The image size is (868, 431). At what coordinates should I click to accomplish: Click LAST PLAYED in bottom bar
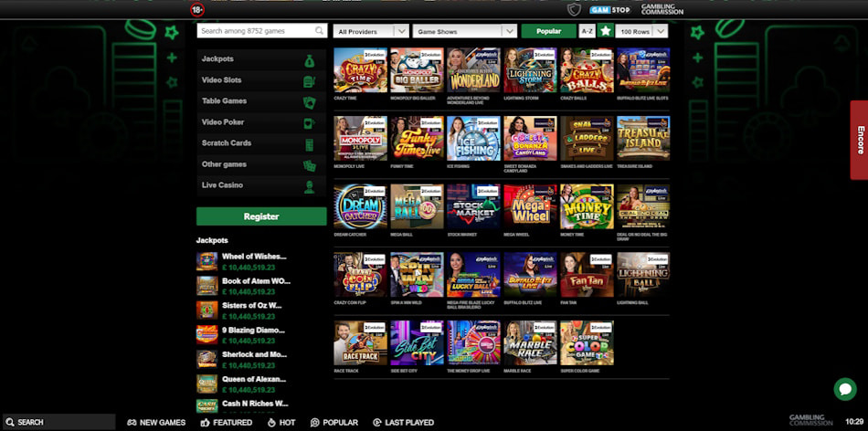point(404,422)
